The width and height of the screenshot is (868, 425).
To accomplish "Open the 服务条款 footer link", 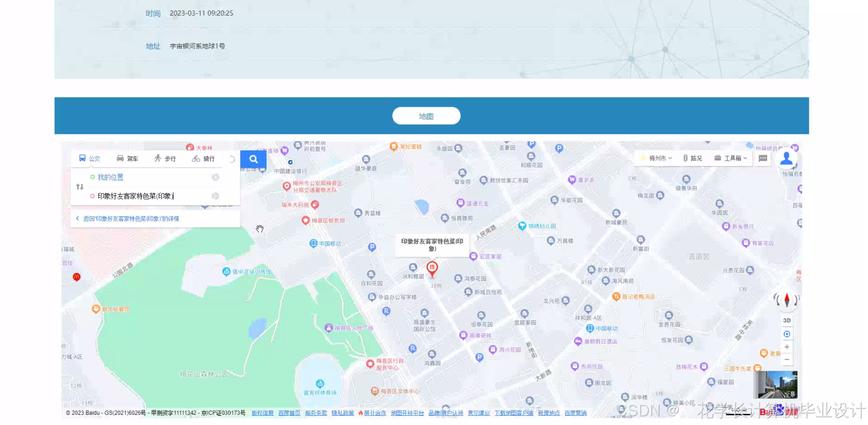I will click(x=316, y=413).
